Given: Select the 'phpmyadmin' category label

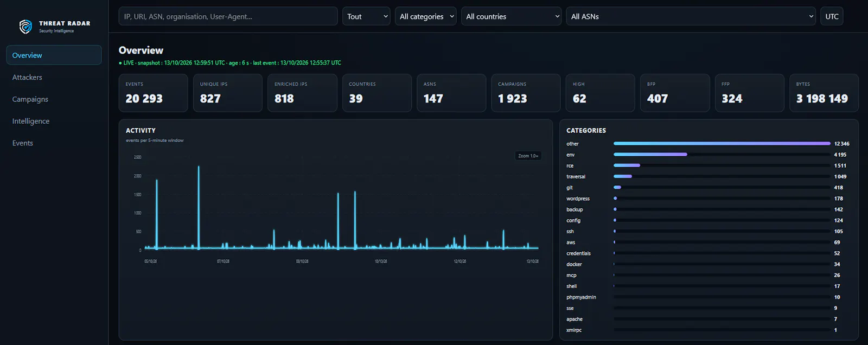Looking at the screenshot, I should pyautogui.click(x=581, y=297).
